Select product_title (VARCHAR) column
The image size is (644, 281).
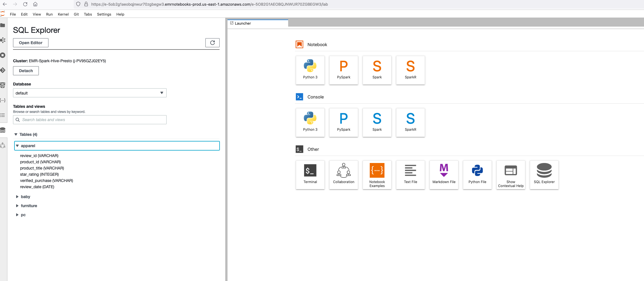[42, 168]
